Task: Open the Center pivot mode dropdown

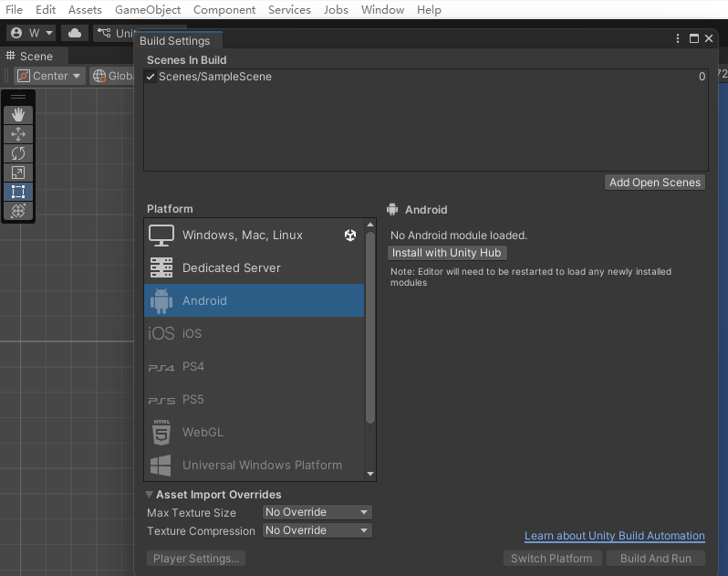Action: pyautogui.click(x=49, y=76)
